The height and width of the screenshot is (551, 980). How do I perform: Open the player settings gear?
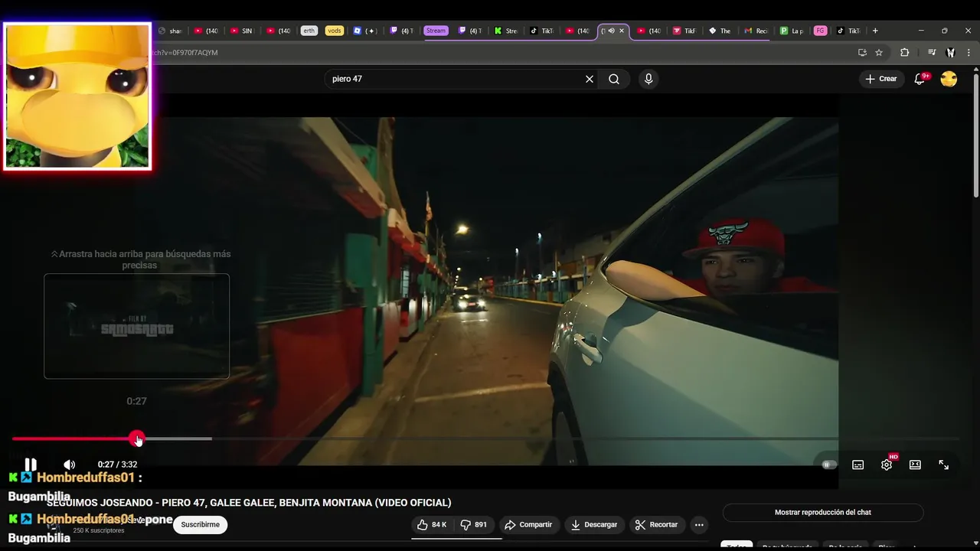coord(887,465)
